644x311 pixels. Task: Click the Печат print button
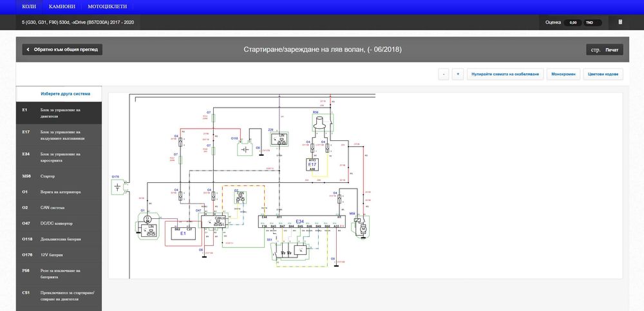click(x=612, y=50)
